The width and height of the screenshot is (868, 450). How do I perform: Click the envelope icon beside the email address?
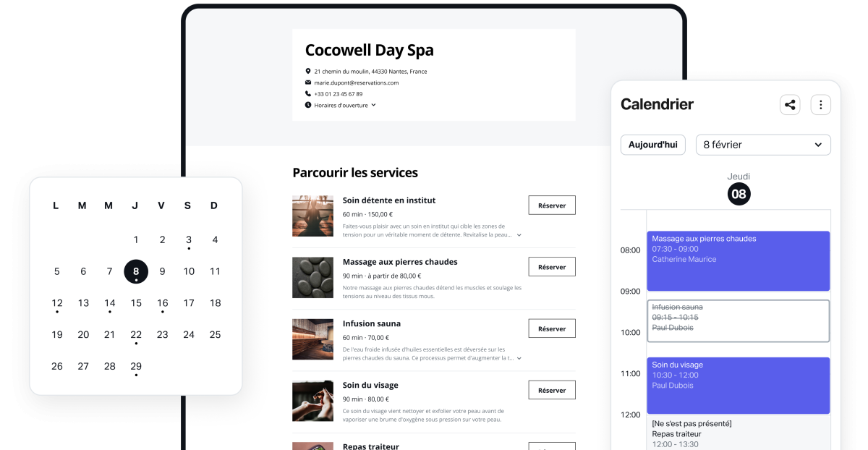pyautogui.click(x=308, y=82)
